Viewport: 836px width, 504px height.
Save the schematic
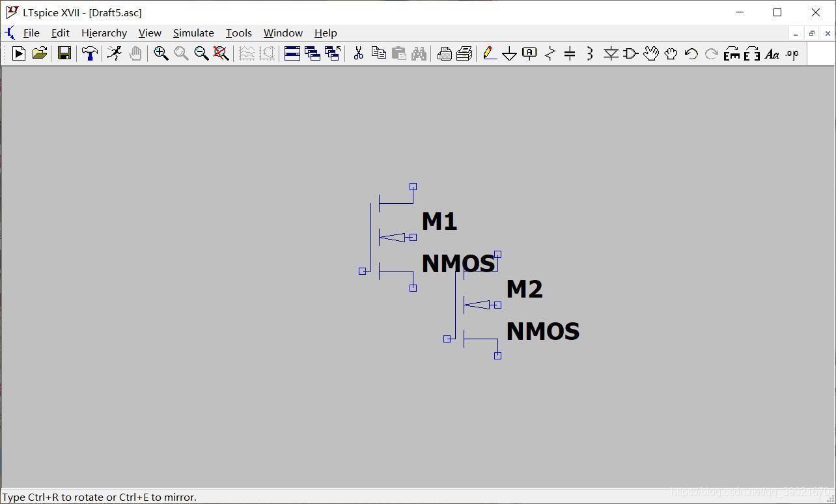click(64, 53)
